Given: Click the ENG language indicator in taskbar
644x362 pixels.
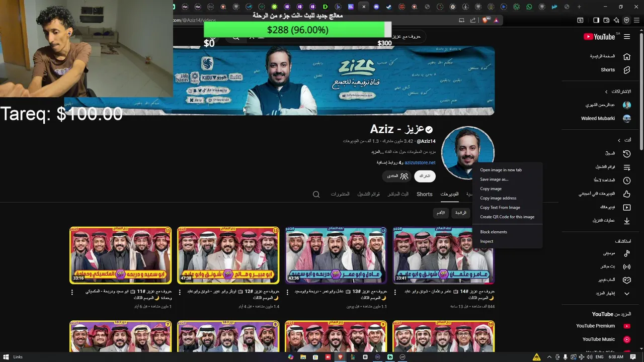Looking at the screenshot, I should [599, 357].
